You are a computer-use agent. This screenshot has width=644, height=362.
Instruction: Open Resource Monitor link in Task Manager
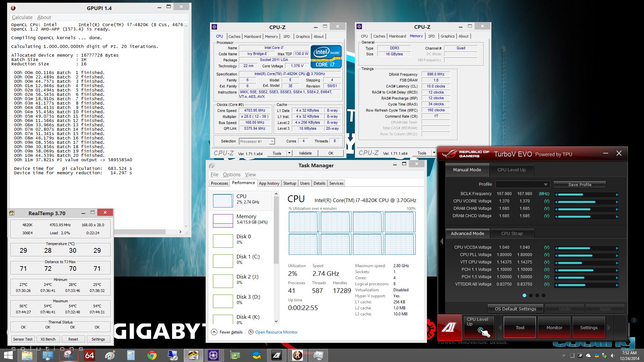click(276, 332)
